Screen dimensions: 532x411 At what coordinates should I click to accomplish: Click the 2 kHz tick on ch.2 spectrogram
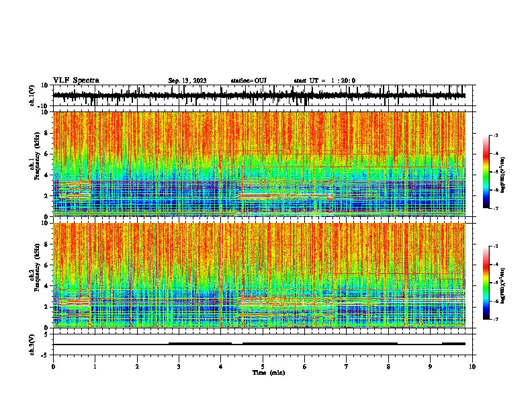(x=47, y=307)
